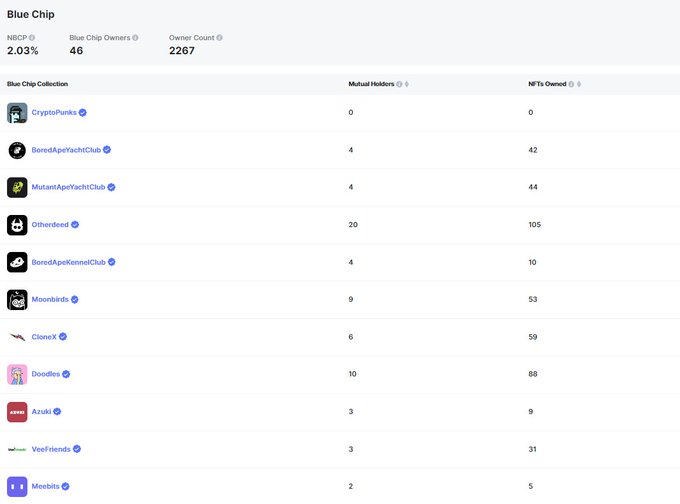The width and height of the screenshot is (680, 504).
Task: Click BoredApeYachtClub's NFTs owned value 42
Action: click(x=533, y=150)
